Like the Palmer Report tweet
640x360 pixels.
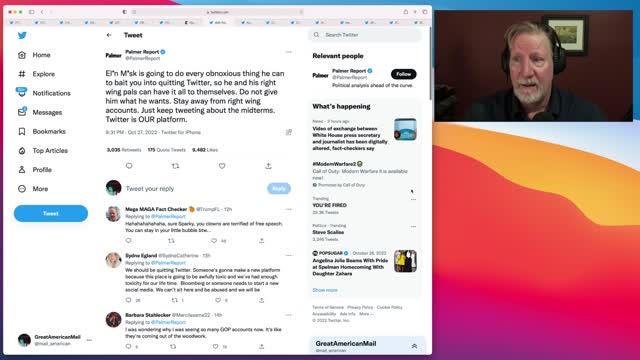point(222,166)
